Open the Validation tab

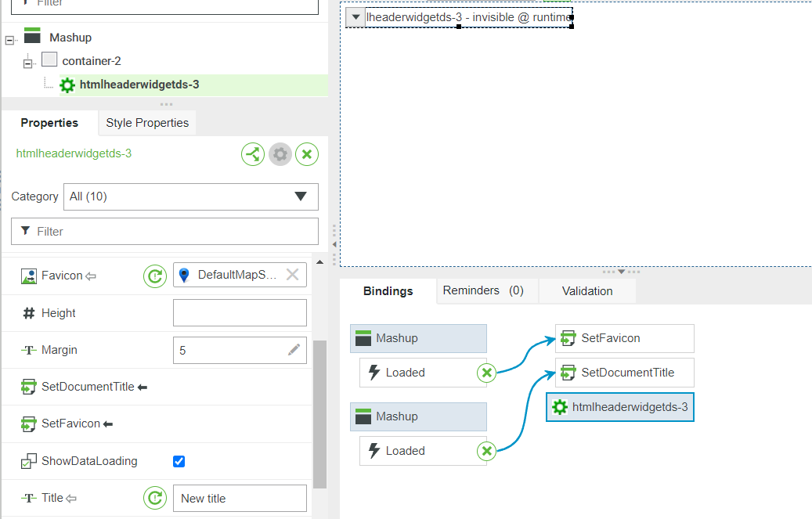587,291
